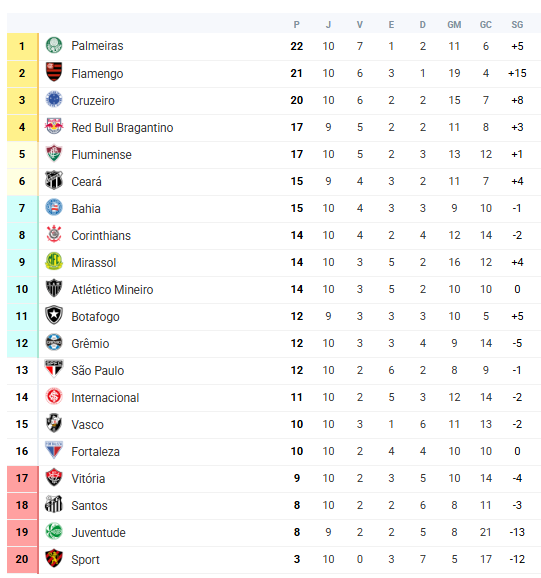Select the red position 20 rank cell
Screen dimensions: 541x578
(x=22, y=560)
